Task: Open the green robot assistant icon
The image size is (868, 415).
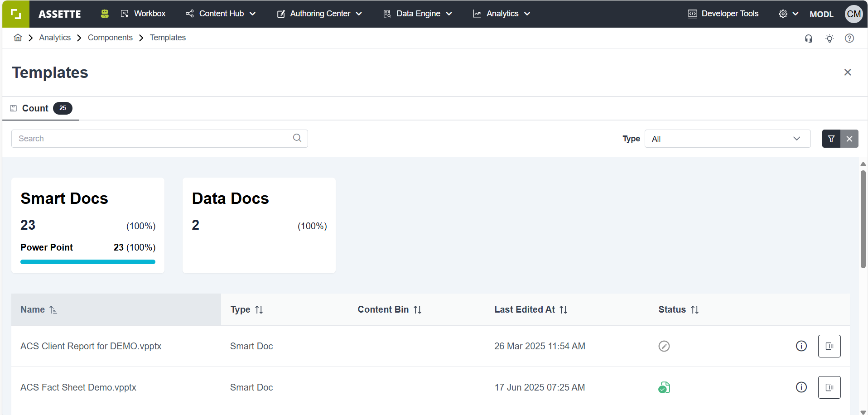Action: (105, 14)
